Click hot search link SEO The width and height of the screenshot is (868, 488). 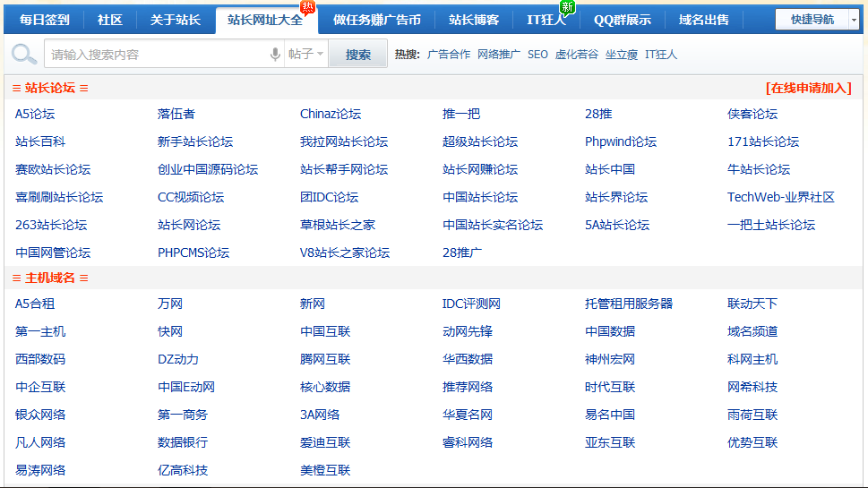537,55
